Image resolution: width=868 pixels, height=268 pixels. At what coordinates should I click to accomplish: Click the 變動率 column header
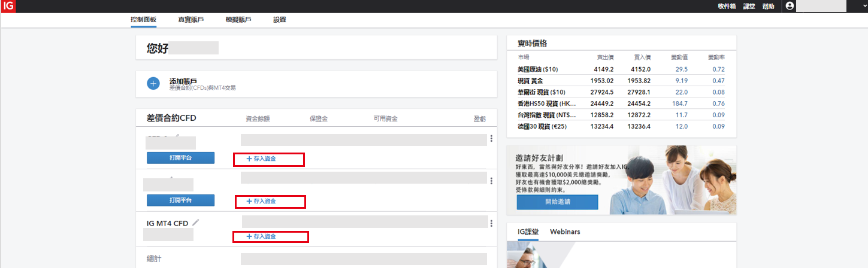(x=716, y=57)
